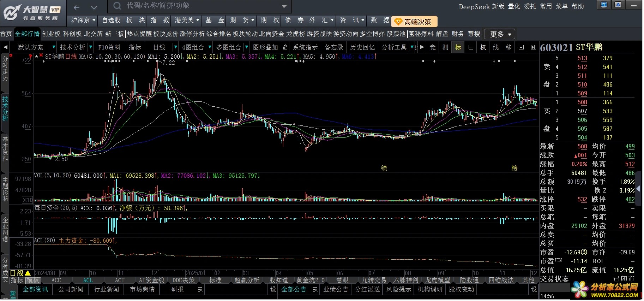
Task: Click the F10资料 button
Action: point(109,47)
